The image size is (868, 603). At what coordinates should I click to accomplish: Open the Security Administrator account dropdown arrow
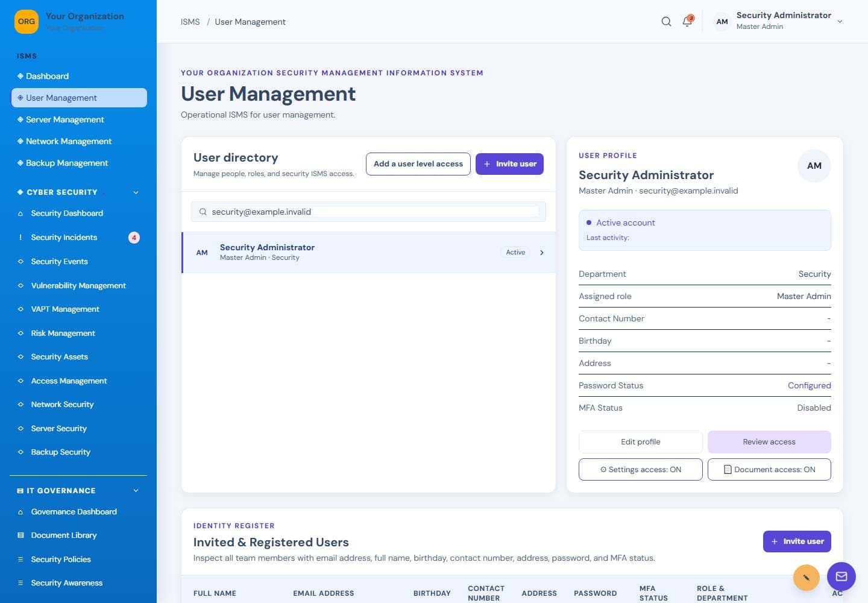tap(840, 22)
